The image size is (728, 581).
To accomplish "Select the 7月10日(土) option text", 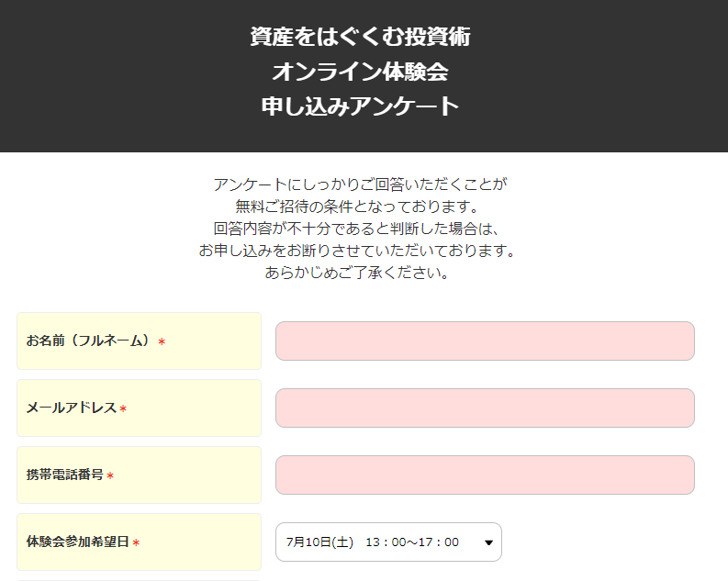I will (x=319, y=542).
